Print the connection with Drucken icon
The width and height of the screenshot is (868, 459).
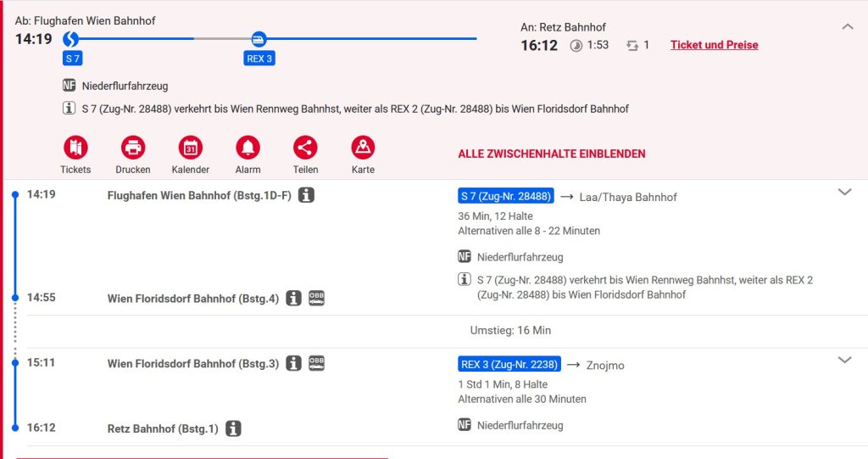pos(133,148)
